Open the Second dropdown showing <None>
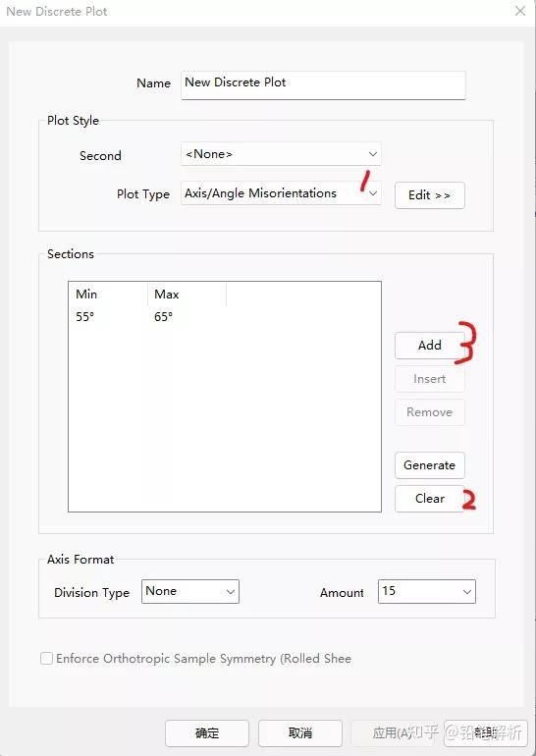Image resolution: width=536 pixels, height=756 pixels. [x=281, y=154]
